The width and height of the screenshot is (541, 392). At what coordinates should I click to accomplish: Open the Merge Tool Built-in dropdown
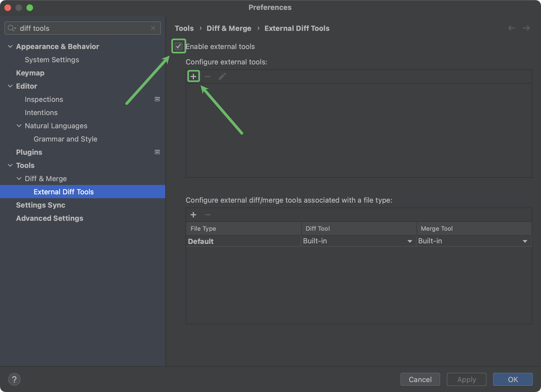[x=525, y=241]
